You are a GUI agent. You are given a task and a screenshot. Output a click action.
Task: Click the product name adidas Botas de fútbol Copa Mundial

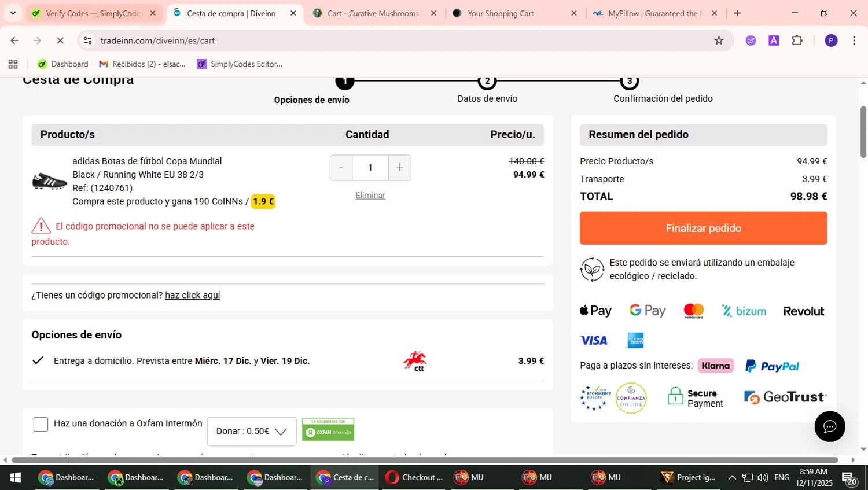[x=147, y=161]
